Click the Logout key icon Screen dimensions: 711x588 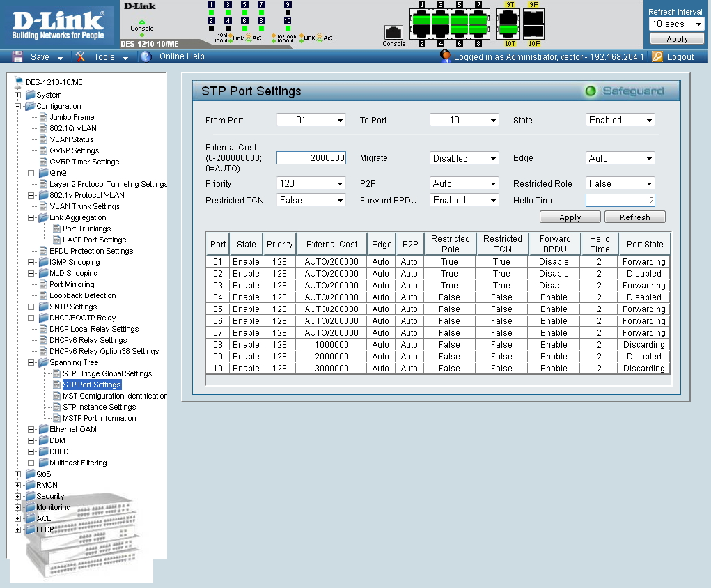coord(657,57)
